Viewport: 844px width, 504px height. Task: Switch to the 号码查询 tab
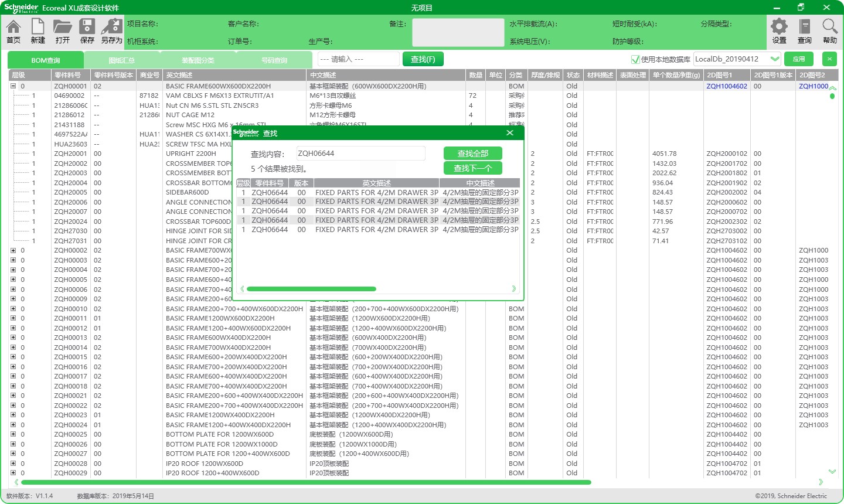[x=274, y=60]
